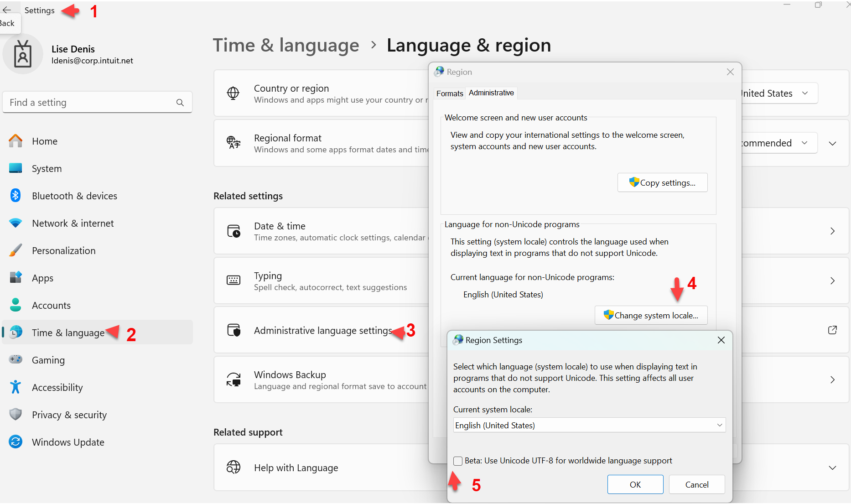Select the Administrative tab in Region dialog

tap(491, 93)
